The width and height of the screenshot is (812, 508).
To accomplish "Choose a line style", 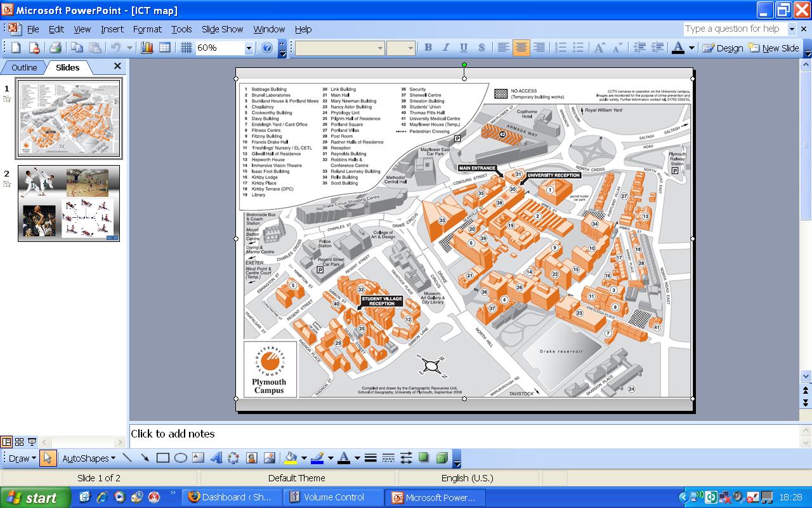I will click(370, 458).
